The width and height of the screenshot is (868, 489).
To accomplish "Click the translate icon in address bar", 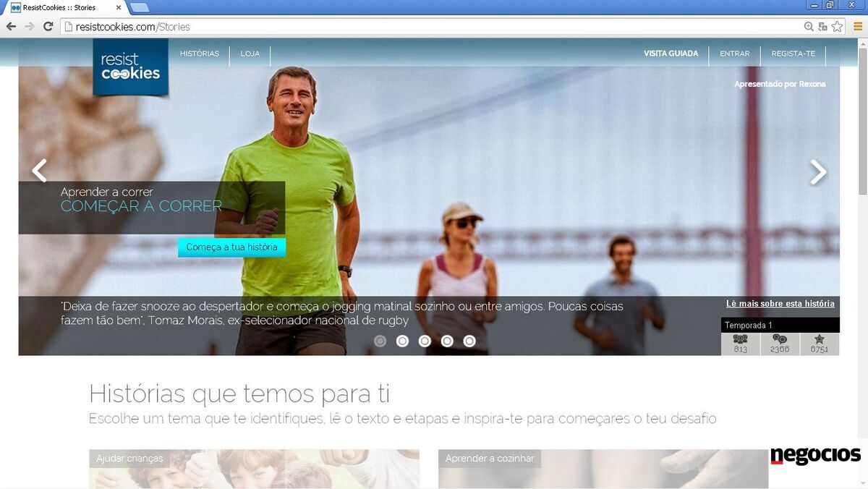I will (x=823, y=27).
